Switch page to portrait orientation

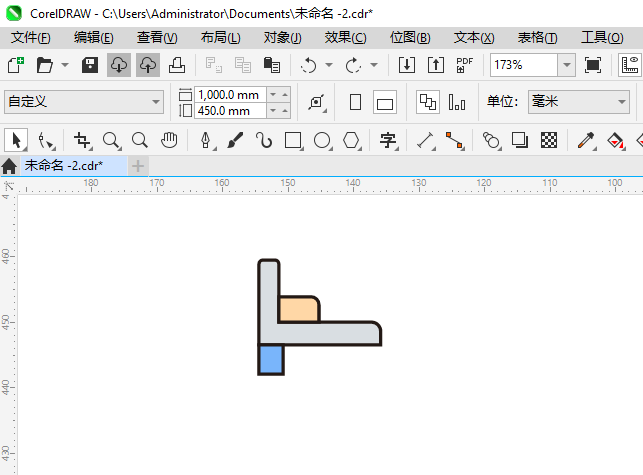point(355,102)
